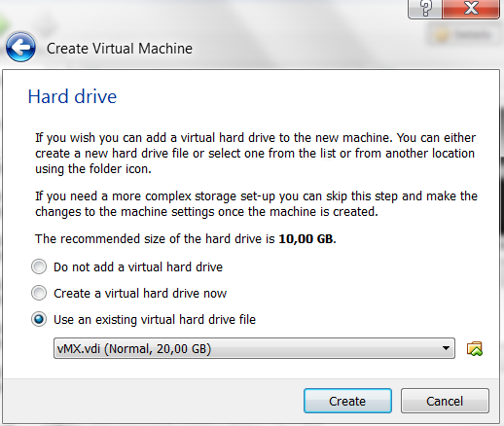Click the paragraph about complex storage set-up
The width and height of the screenshot is (504, 426).
click(x=256, y=204)
